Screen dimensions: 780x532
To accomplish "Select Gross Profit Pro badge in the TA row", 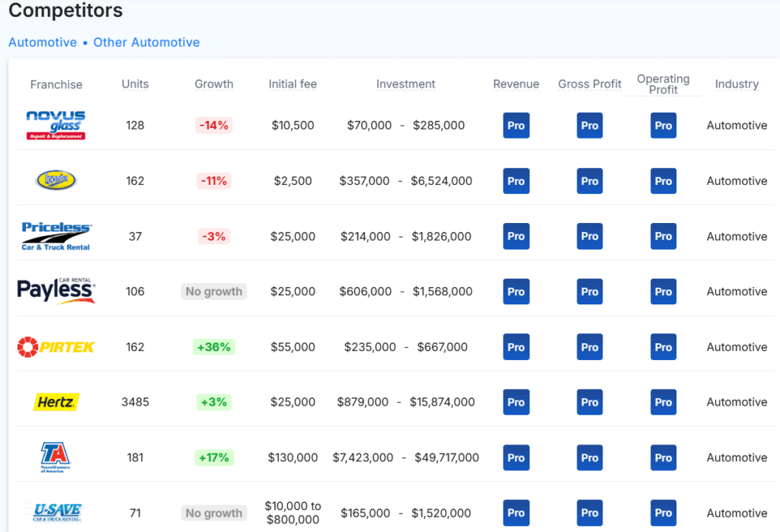I will click(x=590, y=457).
